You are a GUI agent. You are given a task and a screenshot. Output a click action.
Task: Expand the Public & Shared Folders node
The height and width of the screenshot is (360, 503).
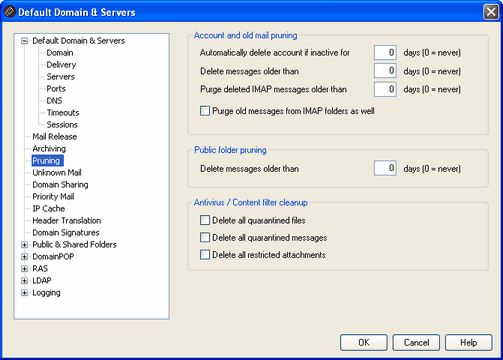coord(24,245)
